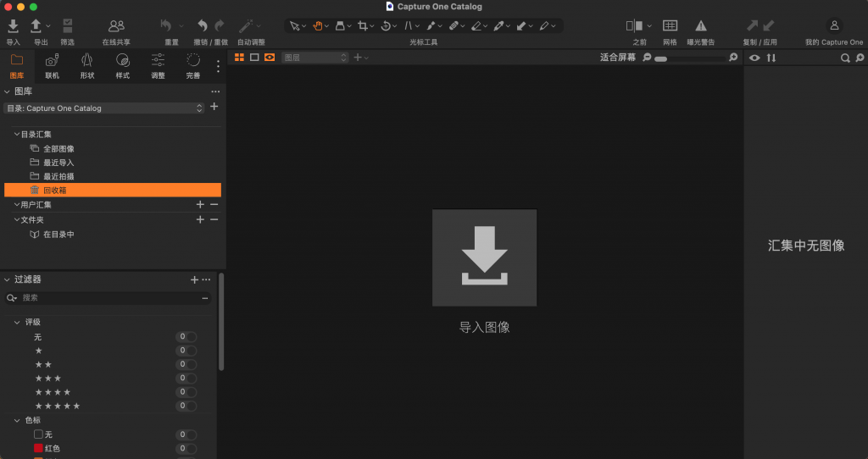The image size is (868, 459).
Task: Collapse the 过滤器 panel
Action: (7, 279)
